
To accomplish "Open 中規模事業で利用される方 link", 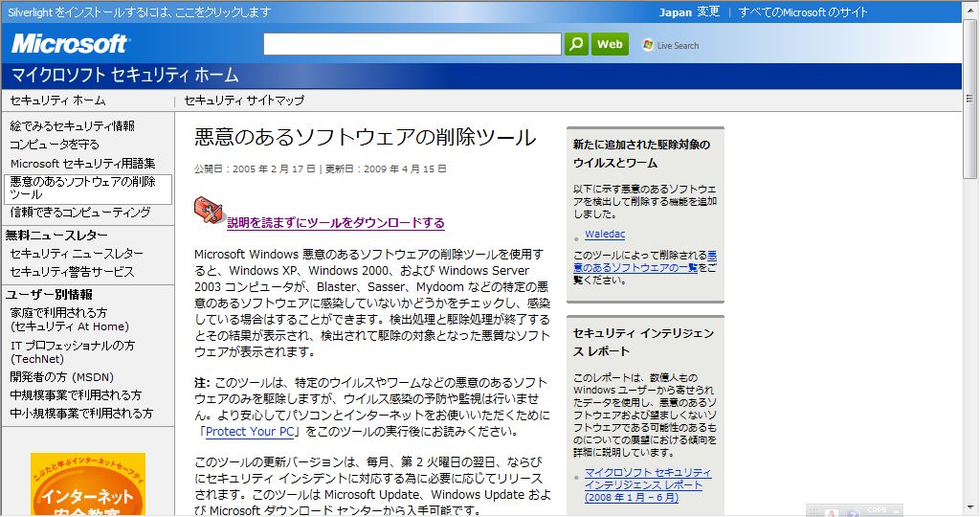I will pos(76,395).
